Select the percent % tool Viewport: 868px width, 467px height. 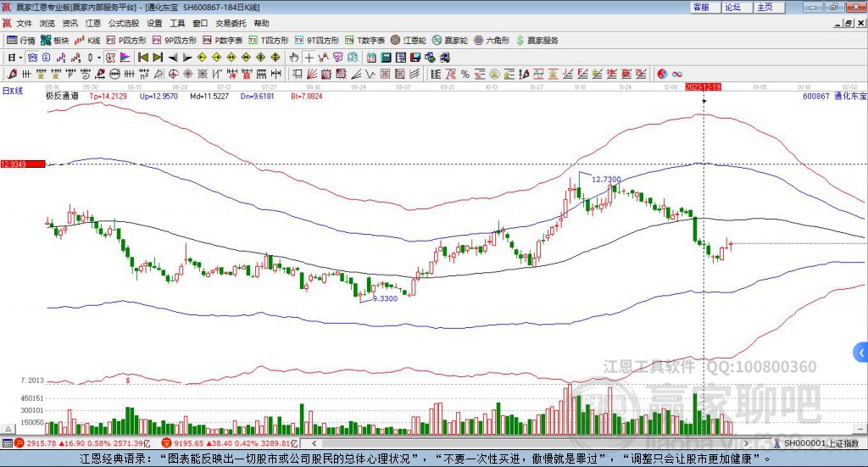(465, 74)
